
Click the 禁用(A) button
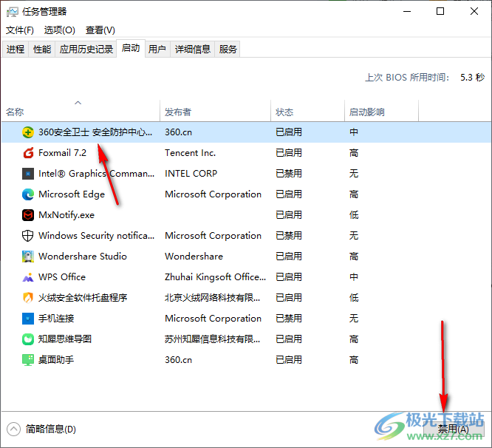[x=454, y=429]
